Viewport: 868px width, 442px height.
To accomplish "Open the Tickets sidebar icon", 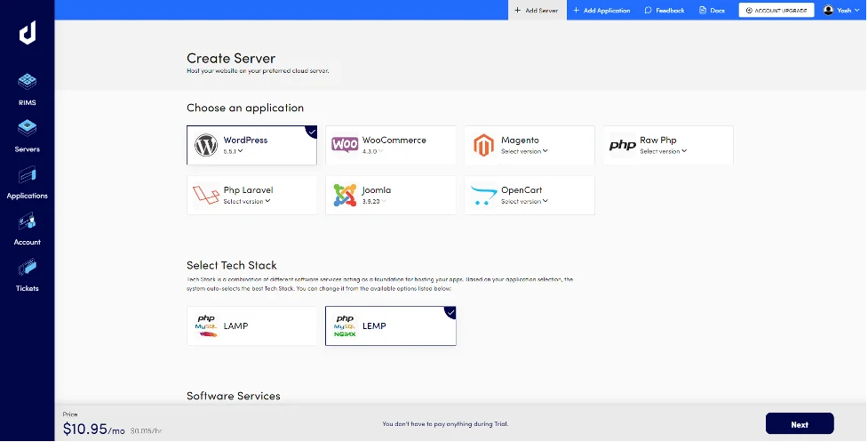I will click(x=27, y=269).
